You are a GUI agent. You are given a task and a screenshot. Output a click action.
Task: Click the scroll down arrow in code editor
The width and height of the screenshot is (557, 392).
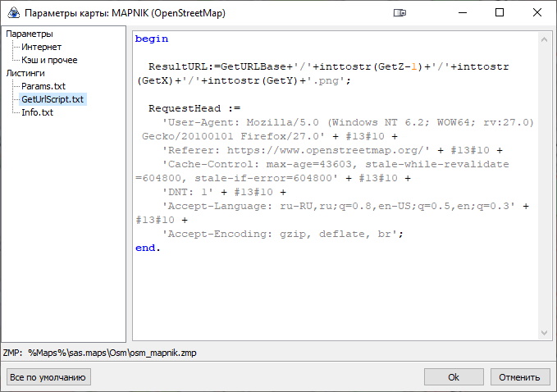click(x=544, y=334)
